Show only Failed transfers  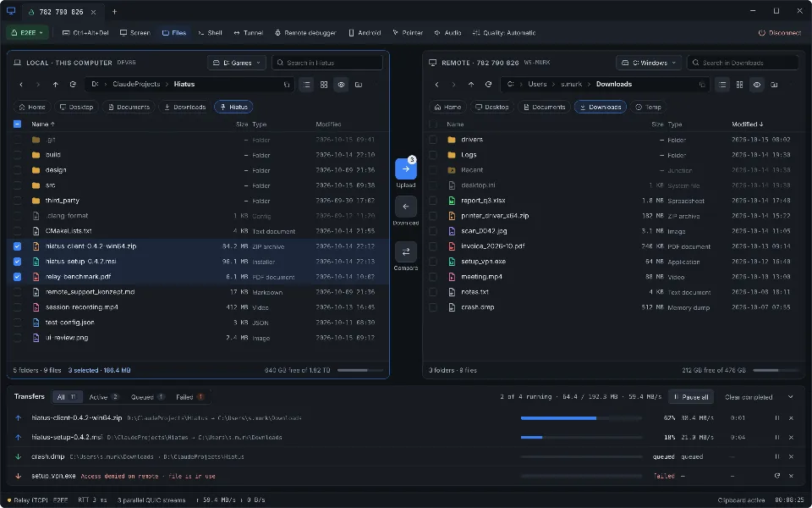[189, 397]
